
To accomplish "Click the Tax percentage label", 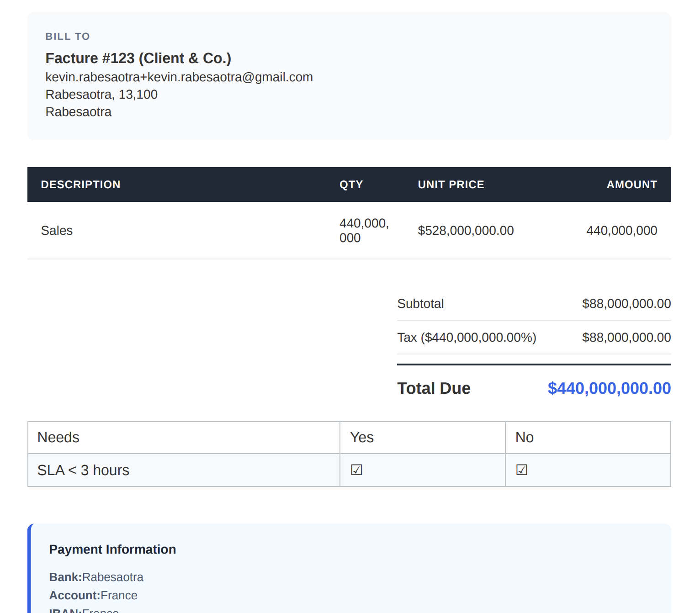I will (467, 338).
